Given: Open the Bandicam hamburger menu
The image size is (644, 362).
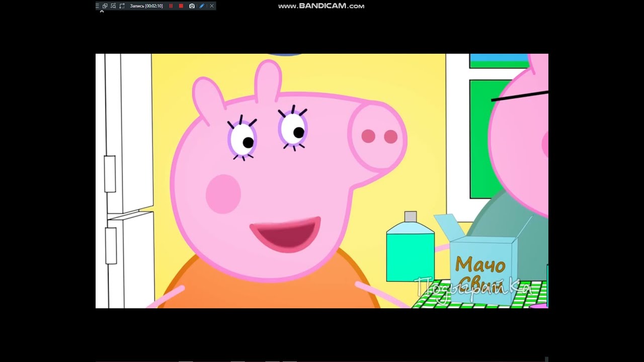Looking at the screenshot, I should click(x=97, y=6).
